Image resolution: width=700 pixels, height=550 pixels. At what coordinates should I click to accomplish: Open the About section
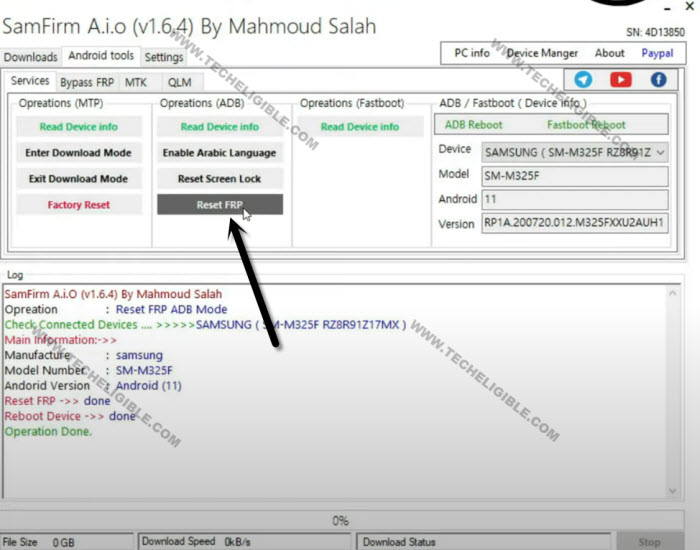pyautogui.click(x=609, y=53)
